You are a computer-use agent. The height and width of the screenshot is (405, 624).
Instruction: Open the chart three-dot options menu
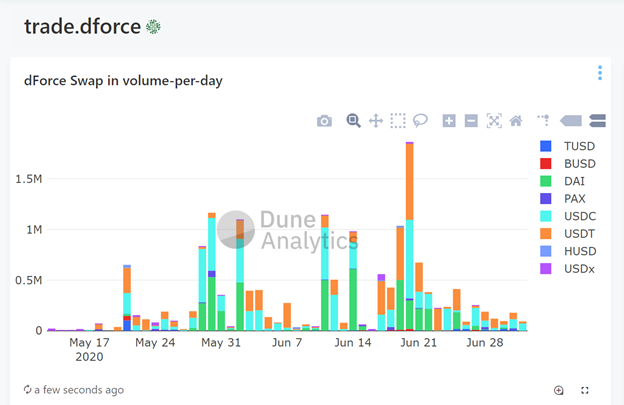pos(600,73)
